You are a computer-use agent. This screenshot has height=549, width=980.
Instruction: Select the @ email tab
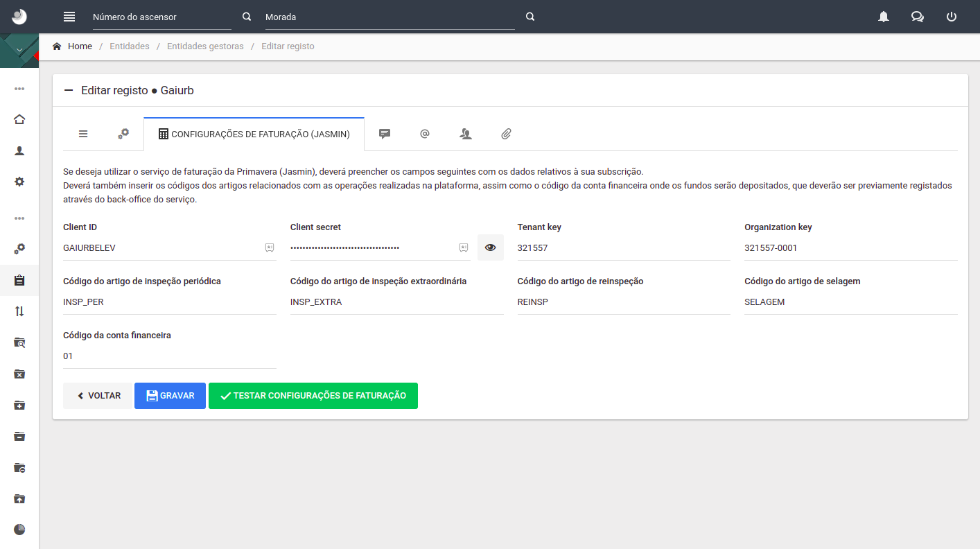click(425, 134)
